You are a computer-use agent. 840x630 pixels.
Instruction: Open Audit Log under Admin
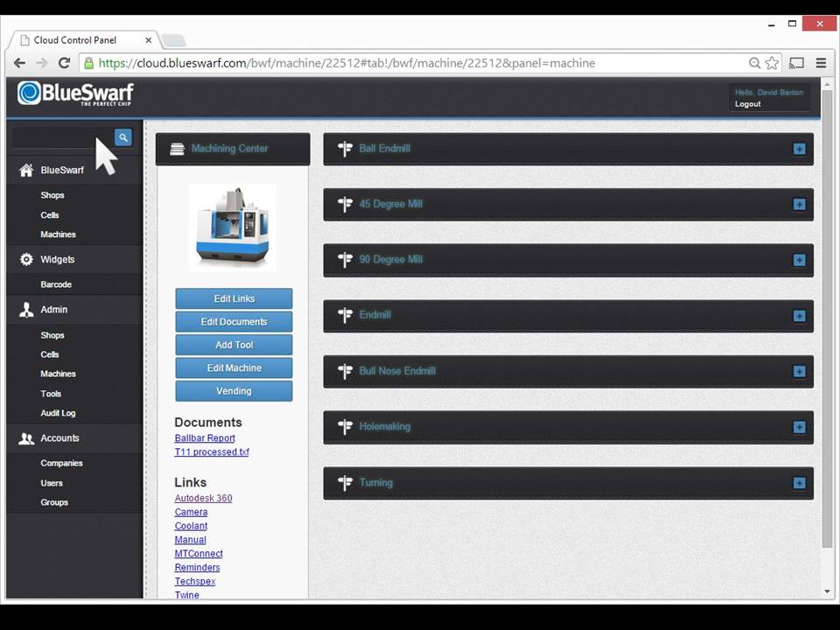(58, 413)
